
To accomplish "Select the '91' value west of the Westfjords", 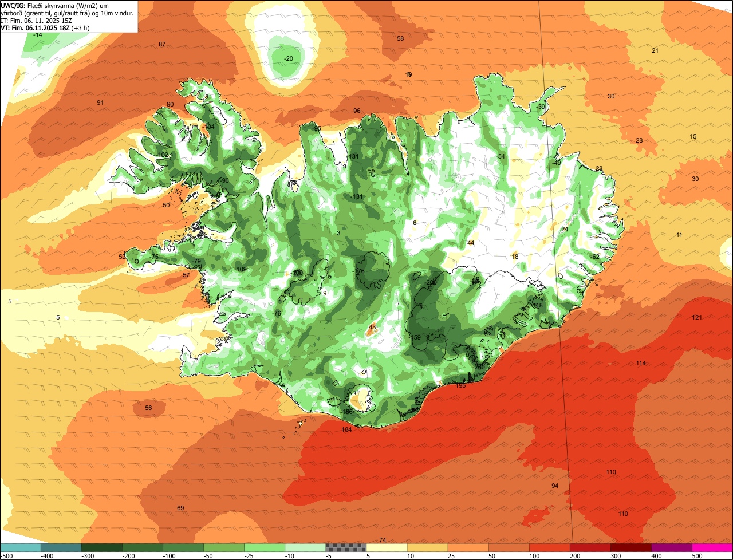I will point(100,103).
